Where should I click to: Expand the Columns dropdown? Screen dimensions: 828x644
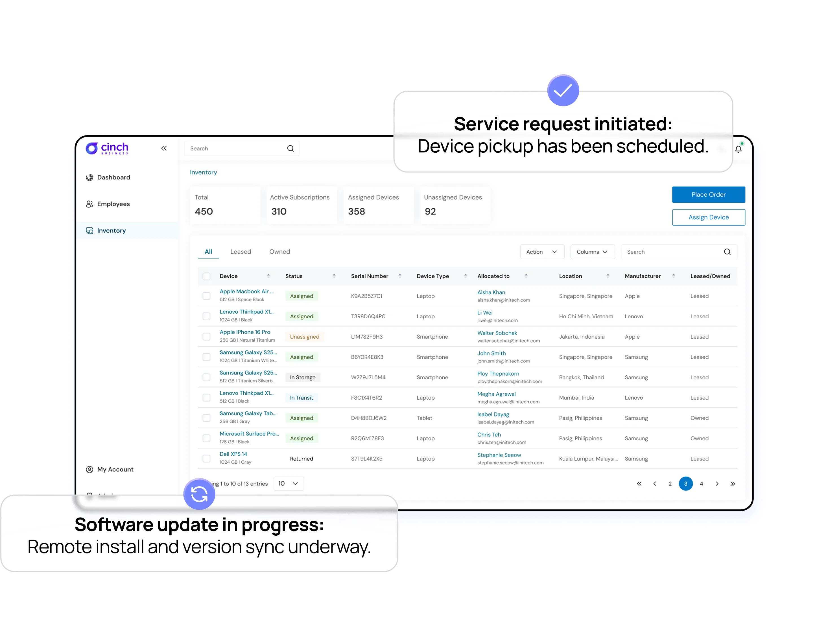coord(592,252)
